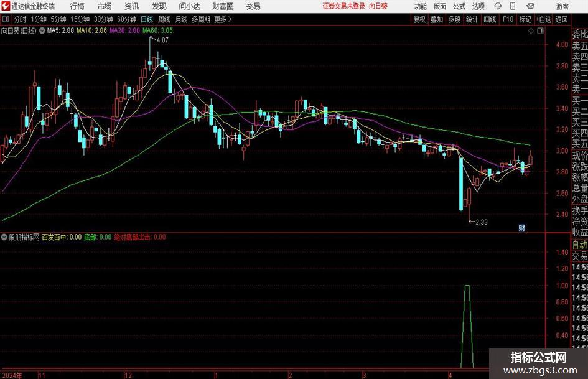The image size is (588, 379).
Task: Click the 百发百中: 0.00 indicator label
Action: [62, 237]
